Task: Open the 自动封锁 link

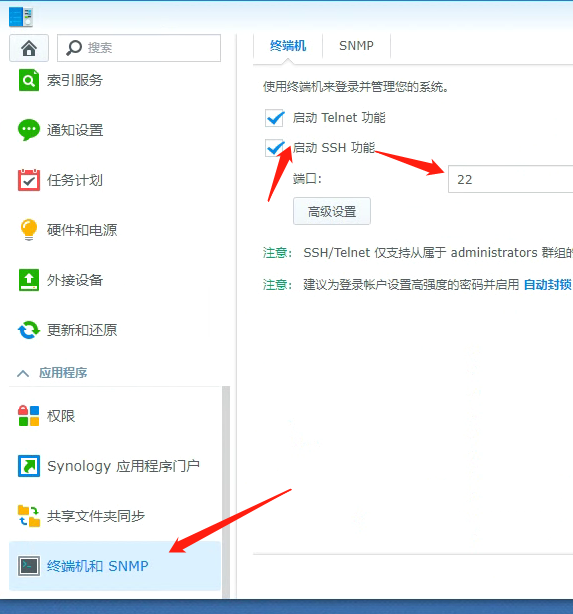Action: pyautogui.click(x=548, y=285)
